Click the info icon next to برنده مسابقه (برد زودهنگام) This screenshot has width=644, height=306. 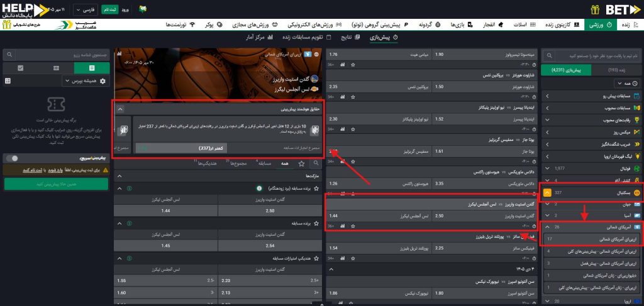pyautogui.click(x=259, y=189)
